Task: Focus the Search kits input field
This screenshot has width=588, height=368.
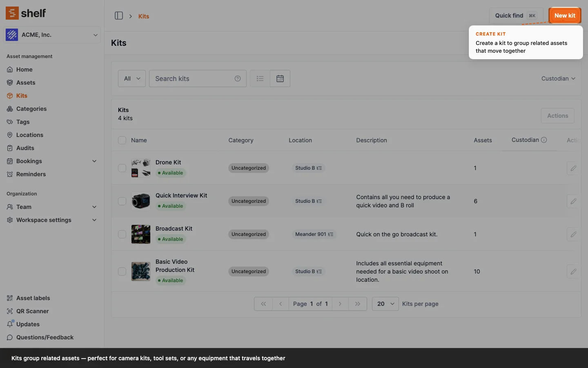Action: tap(192, 79)
